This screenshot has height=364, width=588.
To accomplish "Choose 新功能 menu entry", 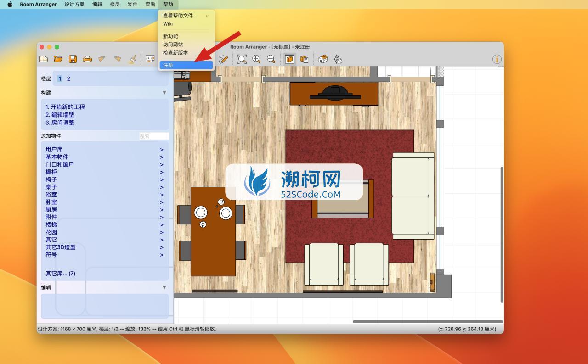I will (x=186, y=36).
